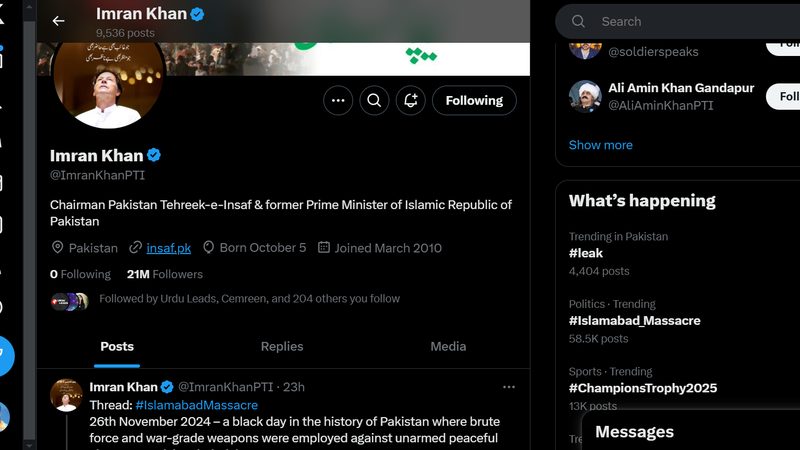Open the post's 23h timestamp
800x450 pixels.
click(294, 387)
